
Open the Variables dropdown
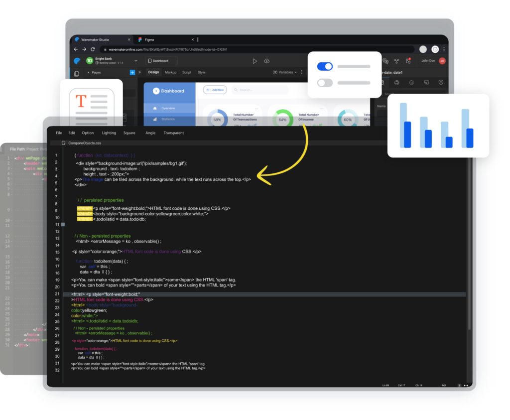coord(285,72)
